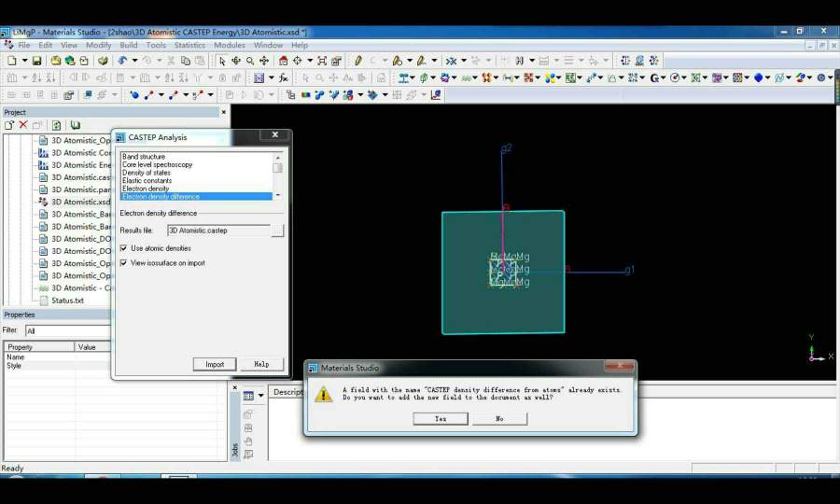
Task: Click the fx function icon
Action: pyautogui.click(x=284, y=78)
